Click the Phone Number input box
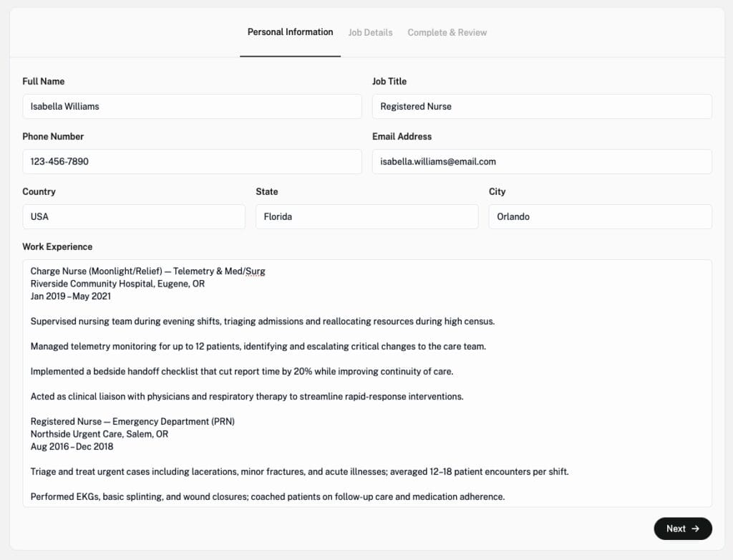Viewport: 733px width, 560px height. [x=192, y=161]
